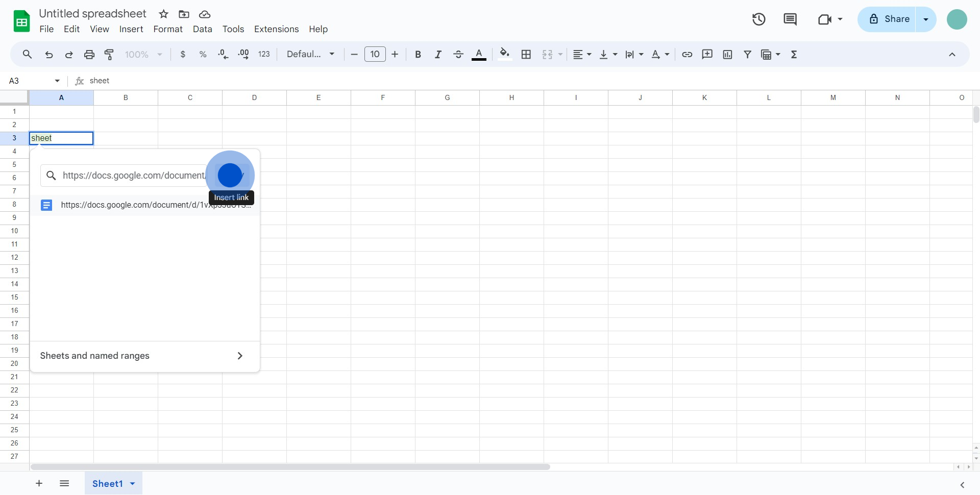Open the Sheet1 tab options arrow
The height and width of the screenshot is (495, 980).
click(x=133, y=484)
